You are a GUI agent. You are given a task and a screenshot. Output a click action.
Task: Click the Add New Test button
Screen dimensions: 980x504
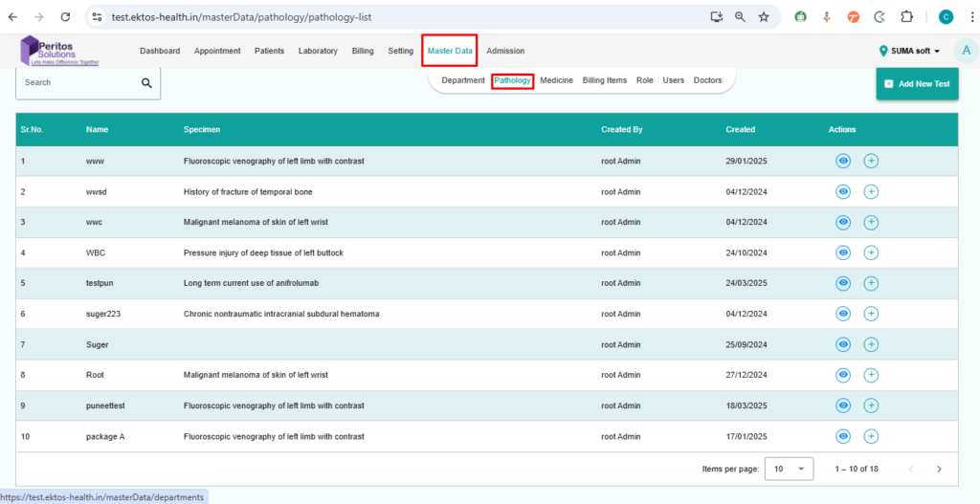pos(917,84)
